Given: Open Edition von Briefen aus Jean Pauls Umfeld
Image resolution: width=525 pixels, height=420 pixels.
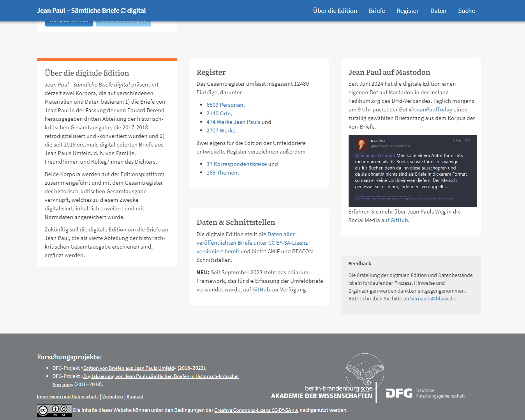Looking at the screenshot, I should (x=129, y=368).
